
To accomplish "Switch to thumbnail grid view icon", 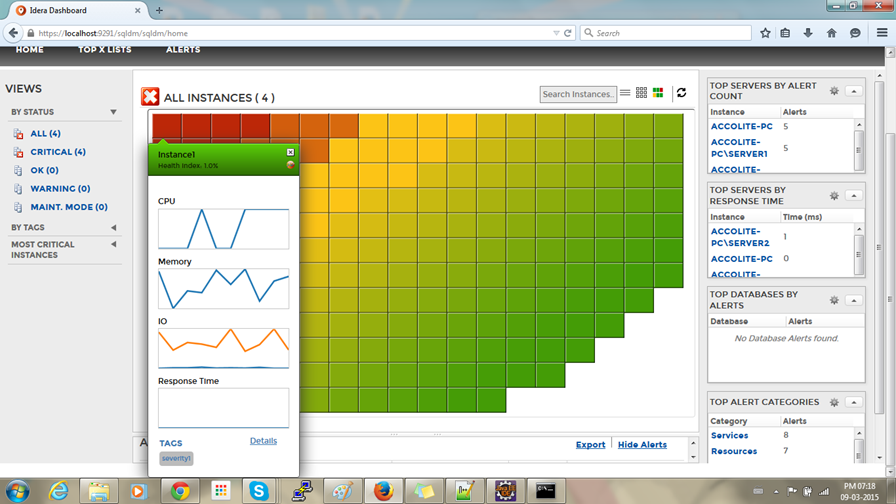I will tap(641, 93).
